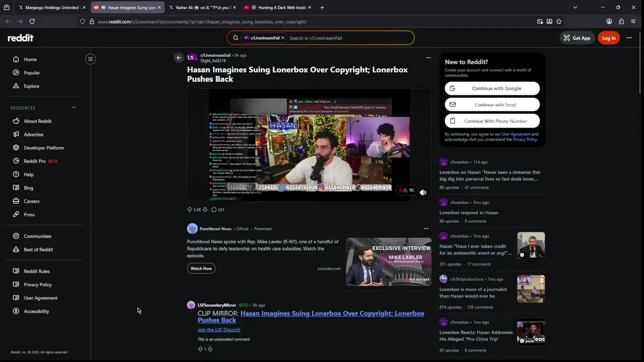The height and width of the screenshot is (362, 644).
Task: Play the Hasan stream video
Action: [309, 145]
